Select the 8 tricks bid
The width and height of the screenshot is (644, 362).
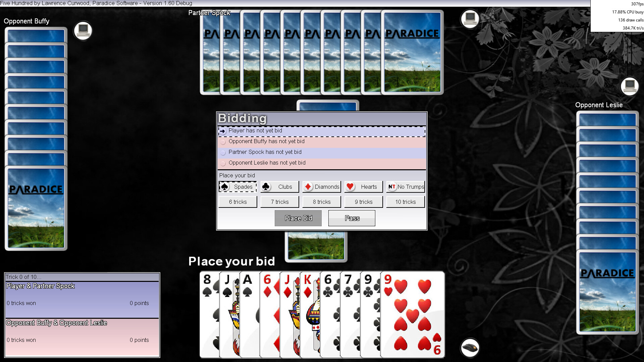(321, 202)
